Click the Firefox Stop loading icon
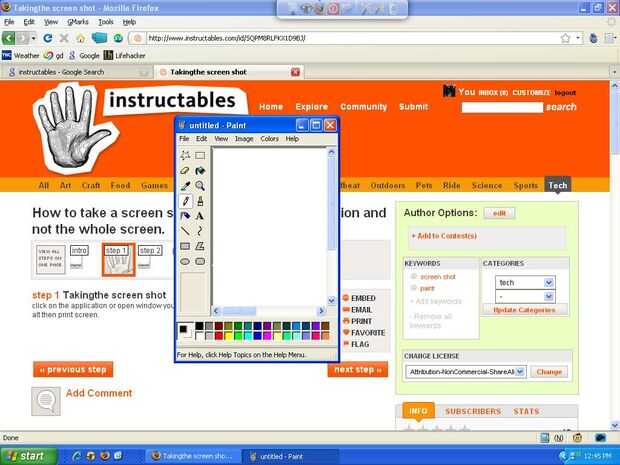 64,38
